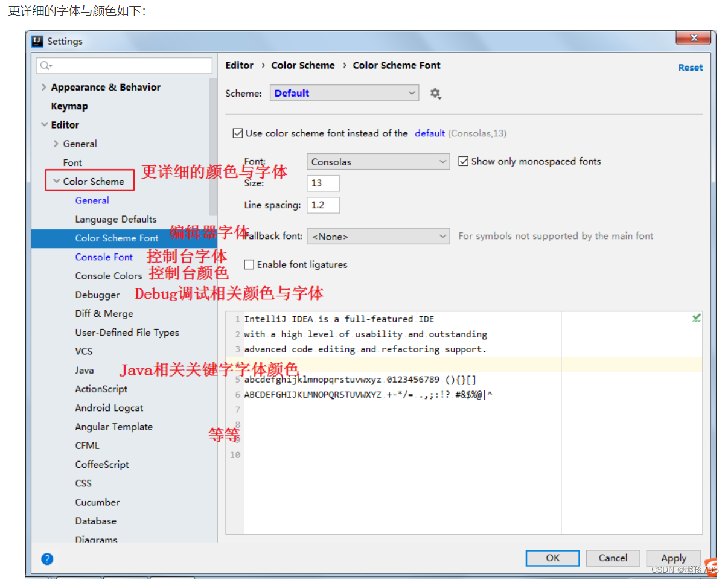This screenshot has height=580, width=728.
Task: Click the green checkmark inspection icon in the preview
Action: click(x=696, y=318)
